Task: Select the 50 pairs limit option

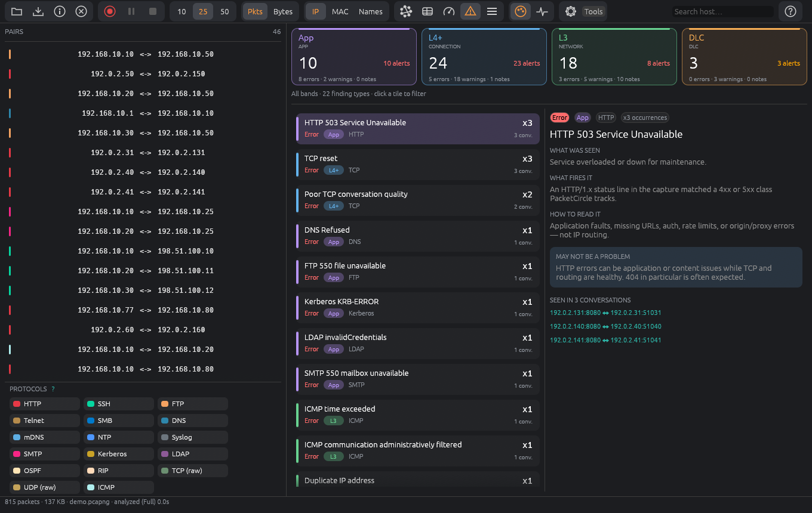Action: click(x=224, y=11)
